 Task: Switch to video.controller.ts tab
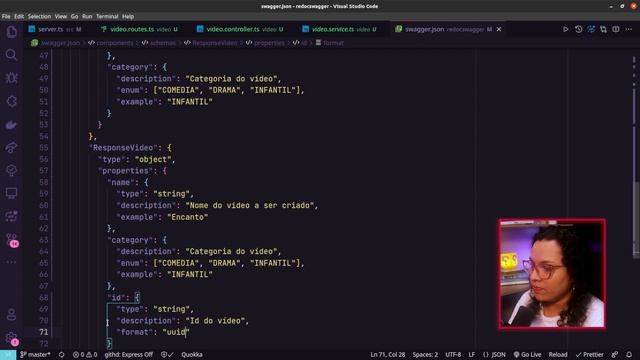click(x=240, y=29)
